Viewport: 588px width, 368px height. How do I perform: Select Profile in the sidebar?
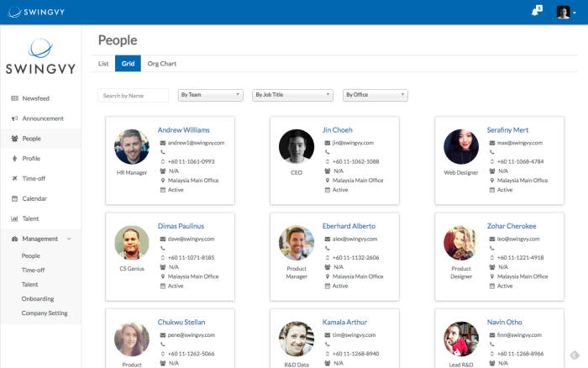point(31,158)
